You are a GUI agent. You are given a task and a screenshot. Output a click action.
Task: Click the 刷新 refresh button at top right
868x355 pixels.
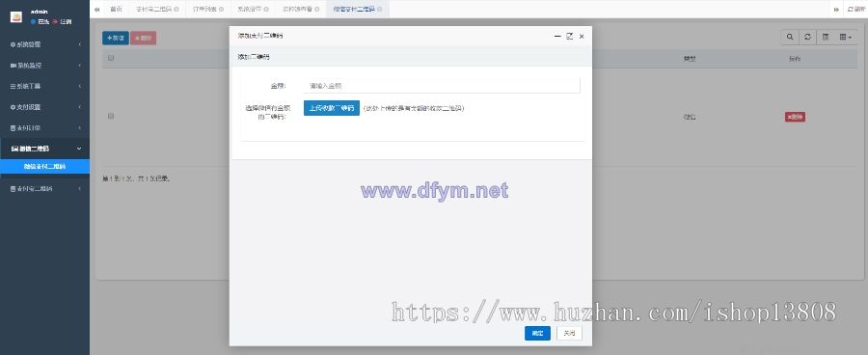tap(855, 10)
